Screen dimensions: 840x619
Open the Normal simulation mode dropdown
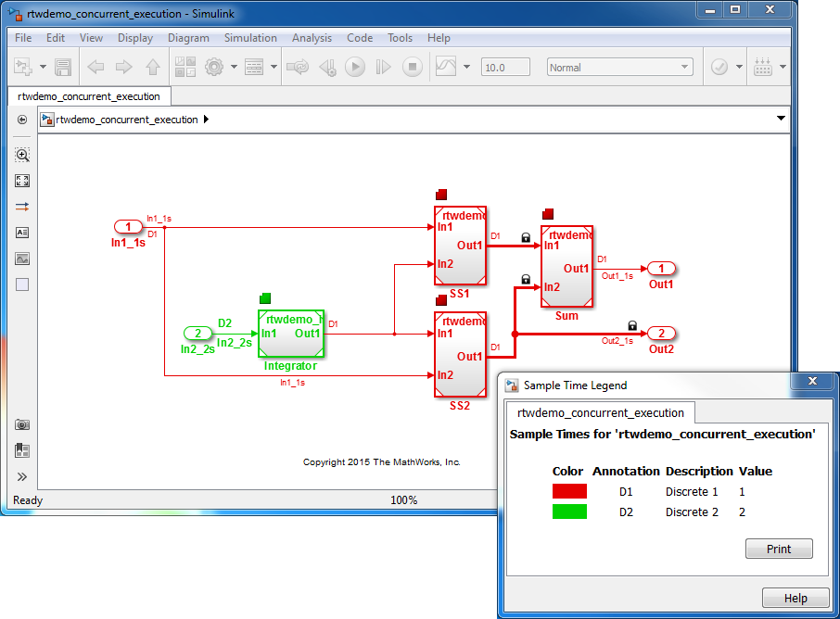pyautogui.click(x=620, y=68)
